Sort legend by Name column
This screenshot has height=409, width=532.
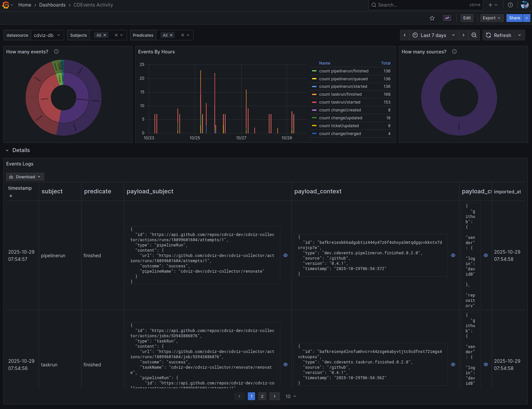[325, 63]
